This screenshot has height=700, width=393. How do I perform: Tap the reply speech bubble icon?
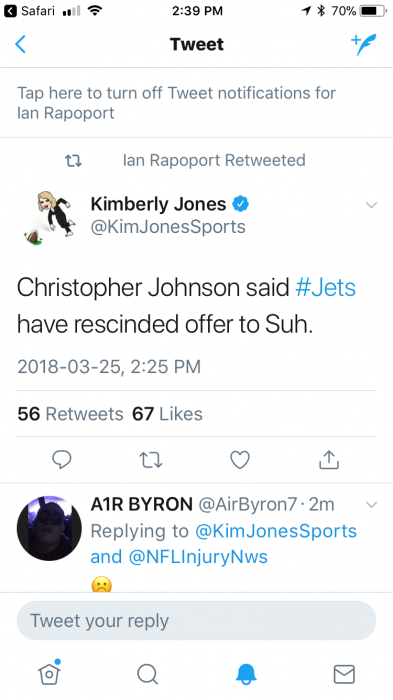click(62, 459)
